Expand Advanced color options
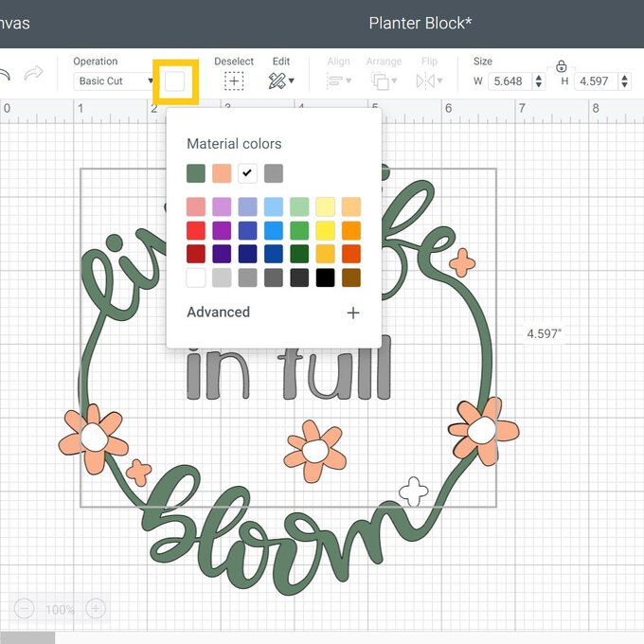This screenshot has height=644, width=644. tap(352, 313)
